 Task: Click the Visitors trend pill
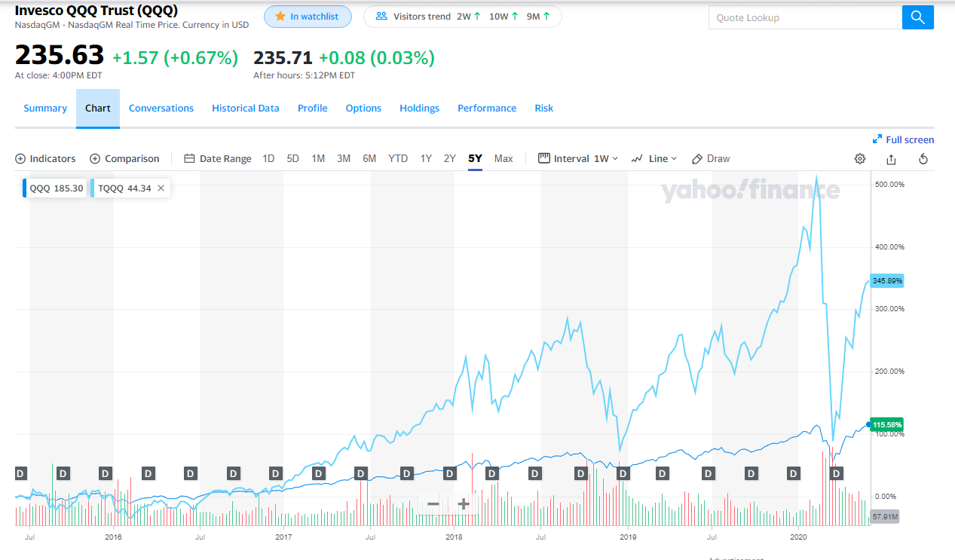(463, 17)
